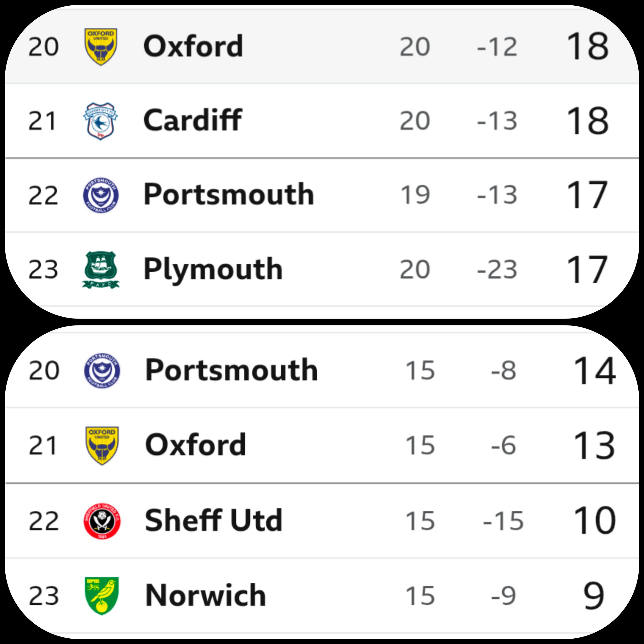
Task: Select Oxford name in the top table
Action: pos(193,46)
